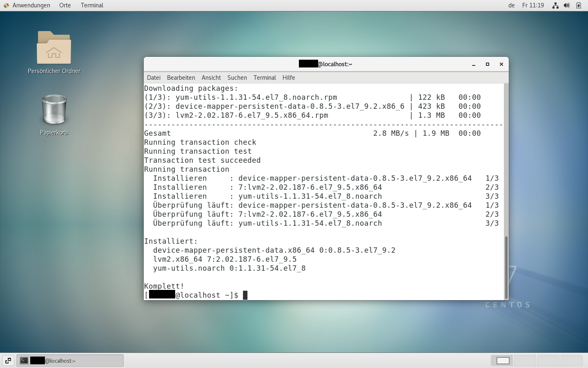Click the terminal title bar text '@localhost:~'
The image size is (588, 368).
click(335, 64)
